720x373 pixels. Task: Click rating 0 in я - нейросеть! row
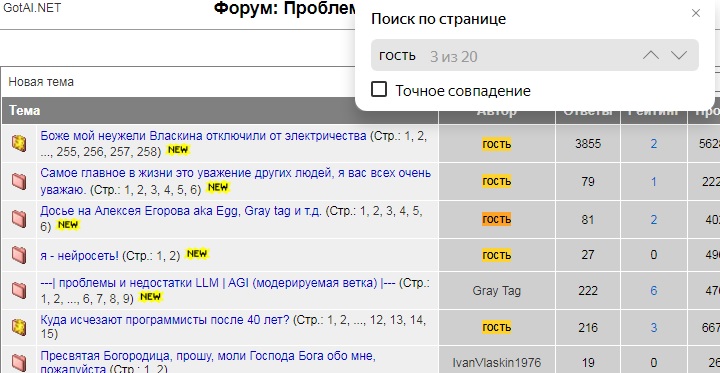point(653,255)
